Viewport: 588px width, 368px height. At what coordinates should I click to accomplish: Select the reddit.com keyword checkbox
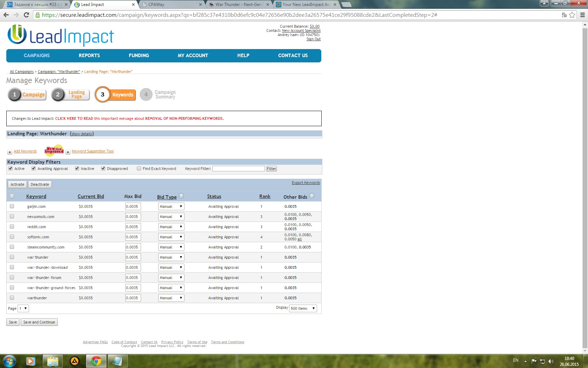point(12,226)
